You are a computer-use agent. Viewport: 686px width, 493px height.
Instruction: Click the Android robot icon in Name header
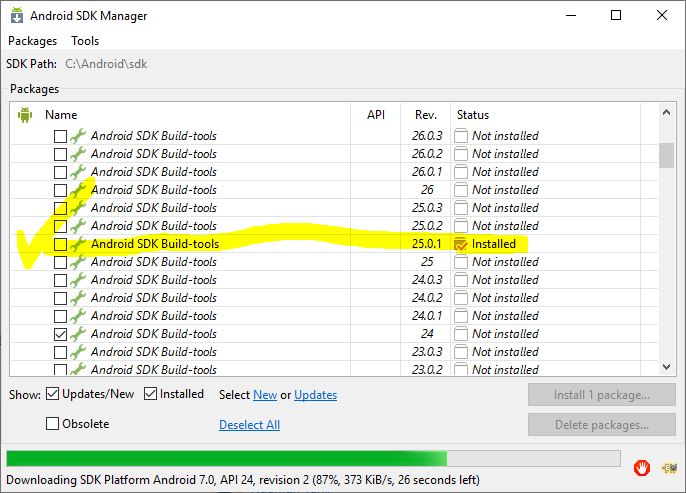[x=25, y=115]
